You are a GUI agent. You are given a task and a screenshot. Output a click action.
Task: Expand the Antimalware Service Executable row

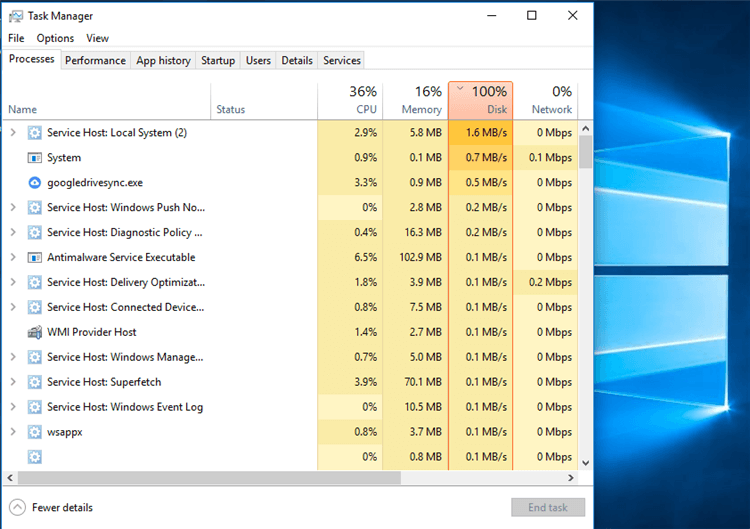click(13, 257)
